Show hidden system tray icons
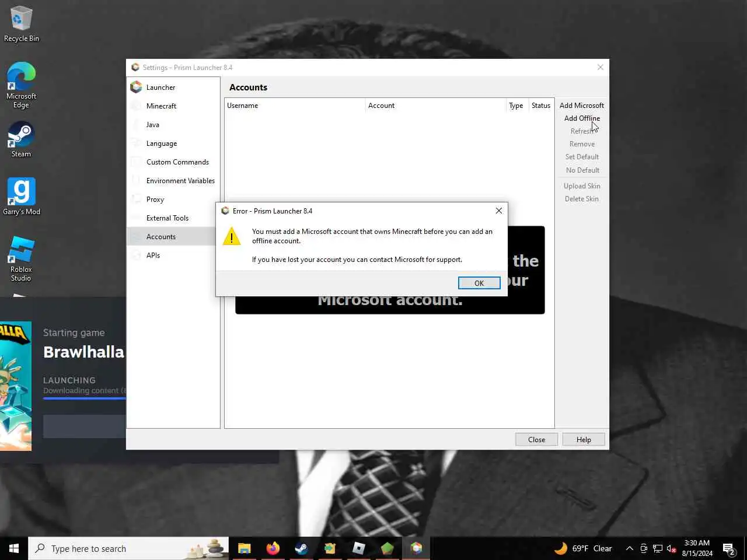The width and height of the screenshot is (747, 560). (x=630, y=548)
